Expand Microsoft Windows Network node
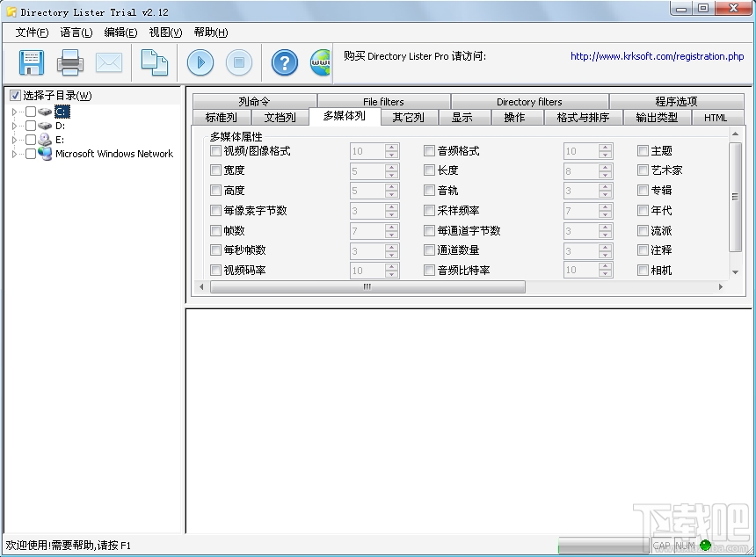756x557 pixels. pyautogui.click(x=16, y=153)
